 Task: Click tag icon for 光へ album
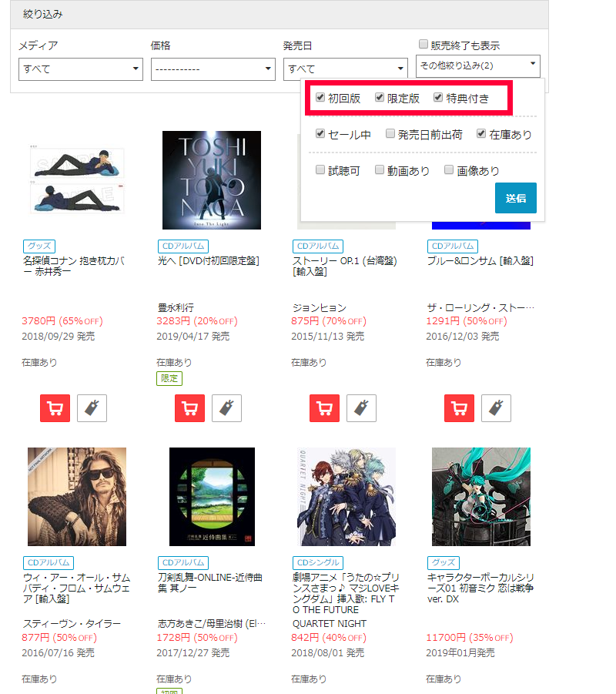tap(226, 408)
